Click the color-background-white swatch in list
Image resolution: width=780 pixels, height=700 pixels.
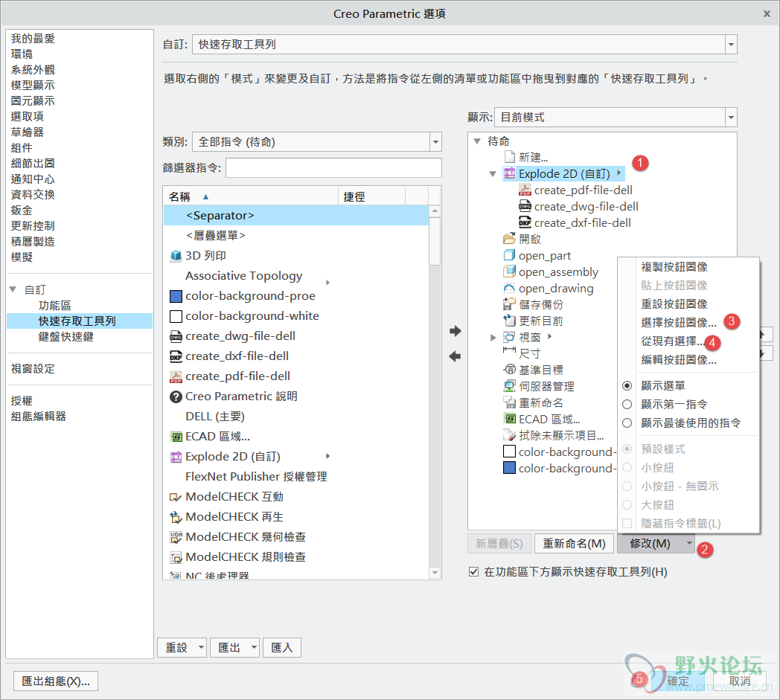[176, 316]
